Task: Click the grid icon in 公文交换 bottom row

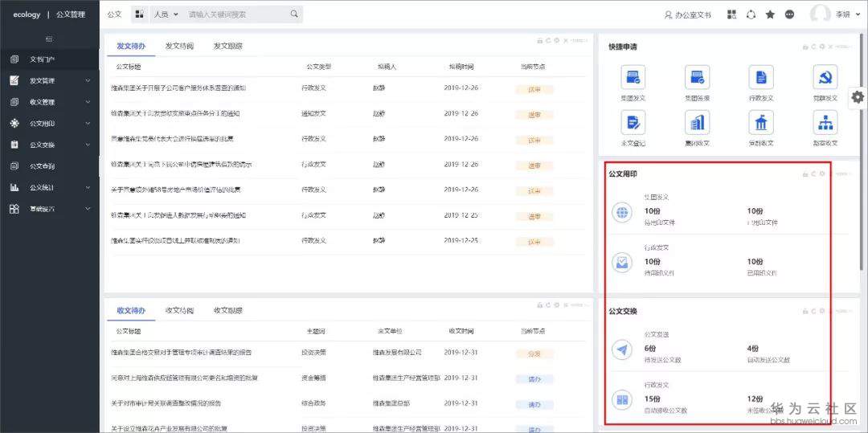Action: (x=622, y=400)
